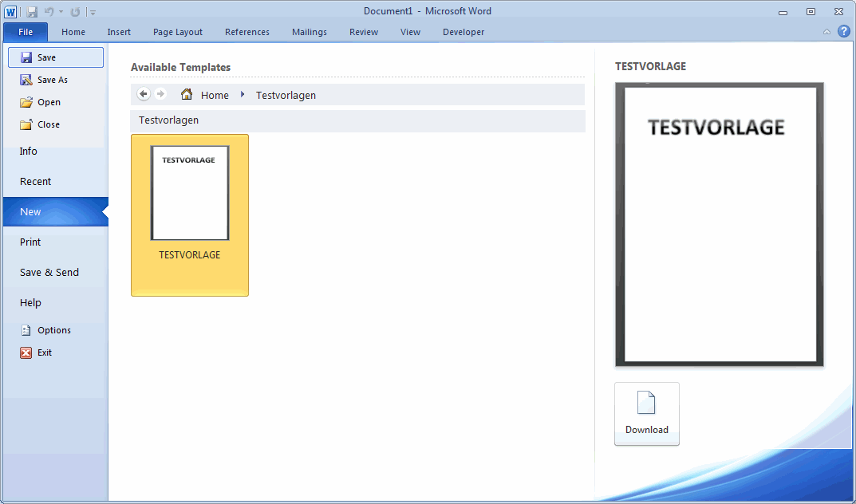This screenshot has width=856, height=504.
Task: Open the Quick Access Toolbar customize dropdown
Action: pyautogui.click(x=93, y=13)
